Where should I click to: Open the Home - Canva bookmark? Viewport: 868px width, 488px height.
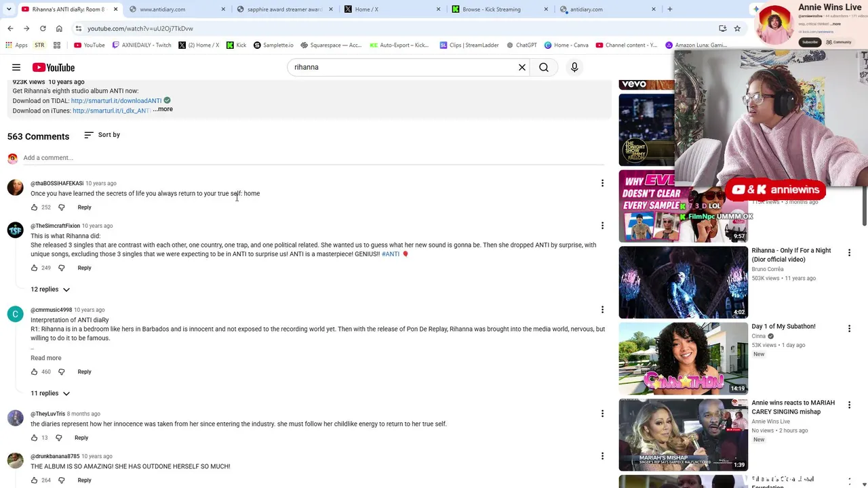pyautogui.click(x=566, y=45)
